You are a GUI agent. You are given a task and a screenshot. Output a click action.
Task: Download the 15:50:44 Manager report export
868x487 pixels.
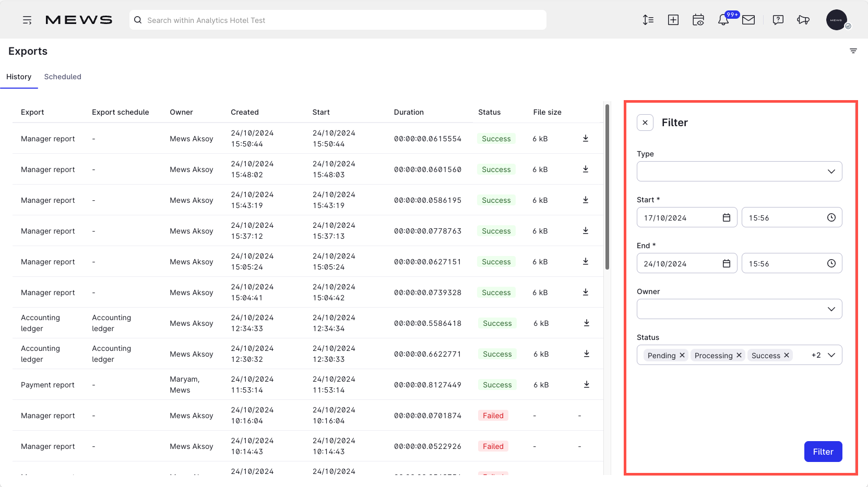click(586, 138)
